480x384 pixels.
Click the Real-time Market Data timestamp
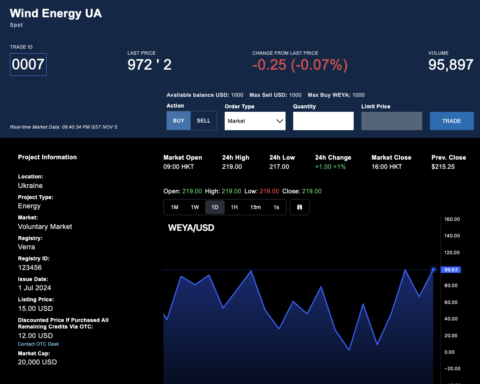[63, 127]
